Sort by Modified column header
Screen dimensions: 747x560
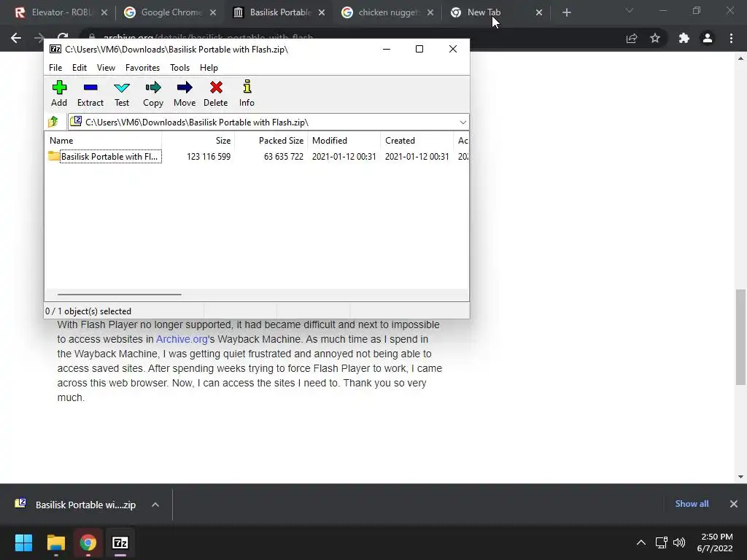pos(344,141)
